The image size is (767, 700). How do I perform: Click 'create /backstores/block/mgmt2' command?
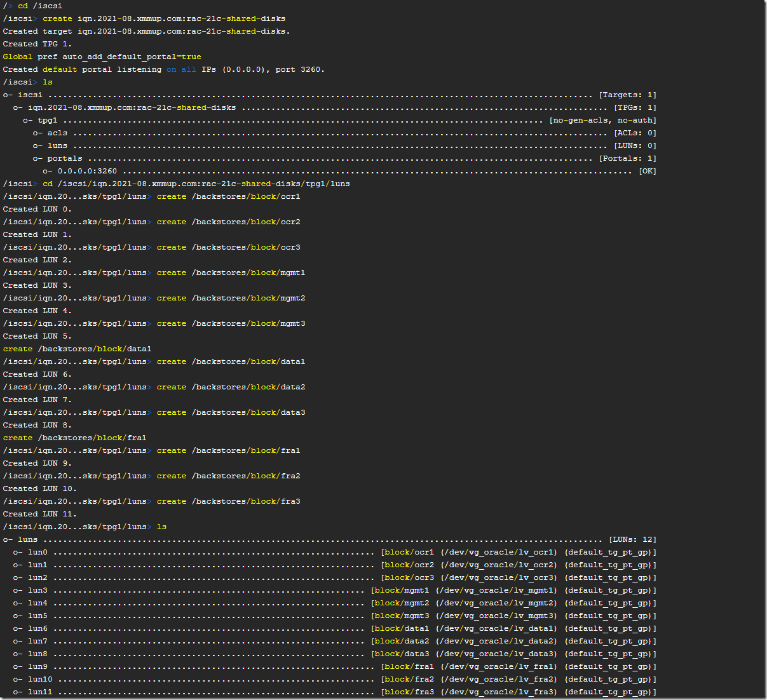231,298
